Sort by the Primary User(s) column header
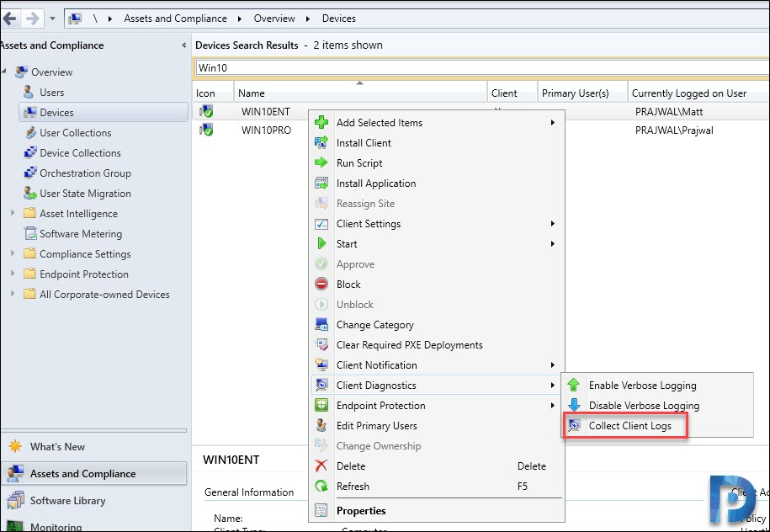 (583, 93)
